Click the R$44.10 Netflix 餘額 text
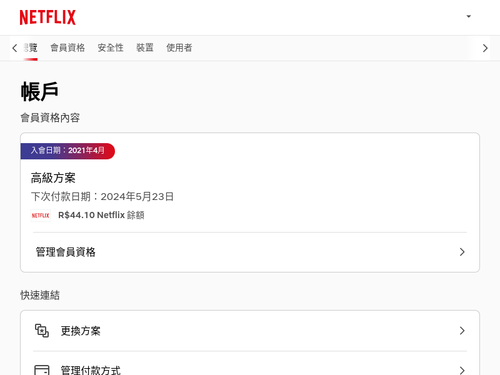 pos(101,215)
